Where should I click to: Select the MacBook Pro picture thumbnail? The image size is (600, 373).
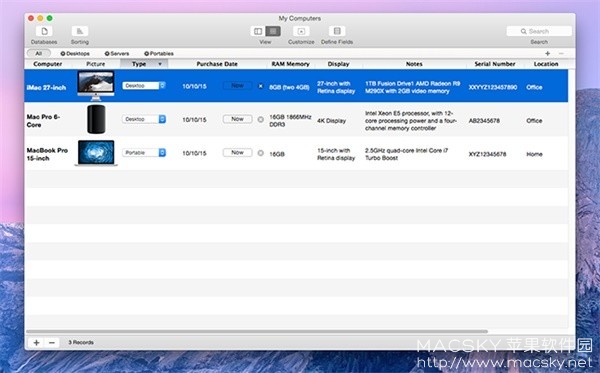(96, 153)
